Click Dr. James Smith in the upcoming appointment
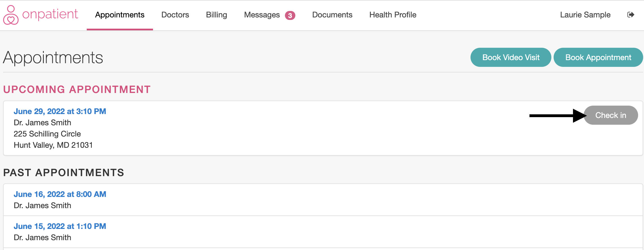Image resolution: width=644 pixels, height=250 pixels. [x=42, y=122]
